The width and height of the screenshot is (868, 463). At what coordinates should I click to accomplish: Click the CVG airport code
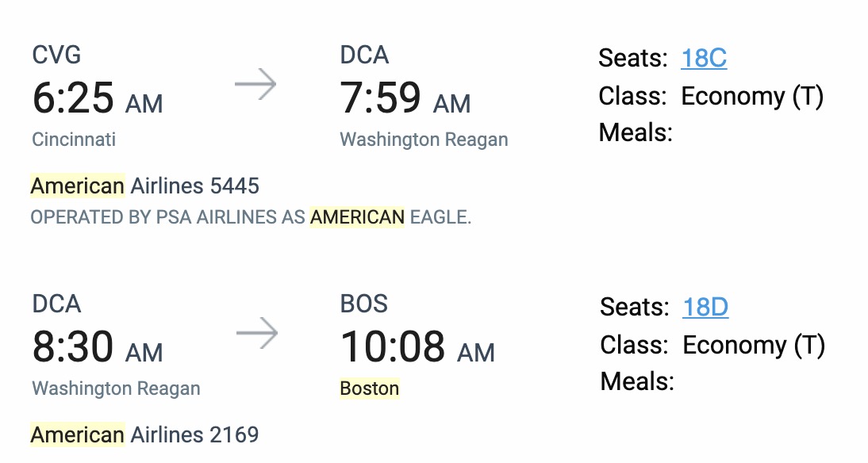[56, 55]
